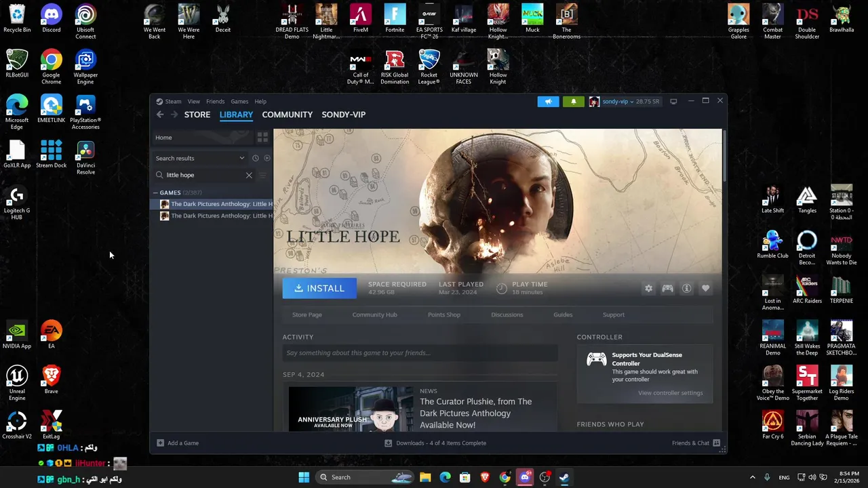The width and height of the screenshot is (868, 488).
Task: Select Hollow Knight desktop icon under Kaf village
Action: coord(498,67)
